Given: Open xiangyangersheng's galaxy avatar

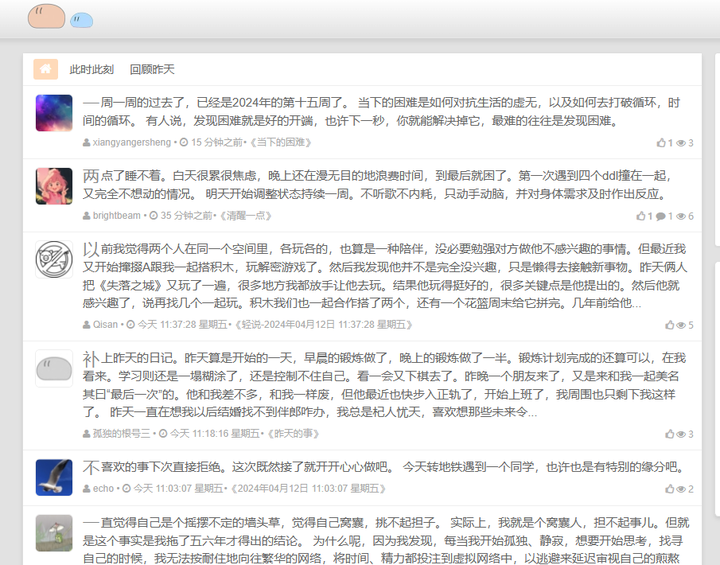Looking at the screenshot, I should click(54, 113).
